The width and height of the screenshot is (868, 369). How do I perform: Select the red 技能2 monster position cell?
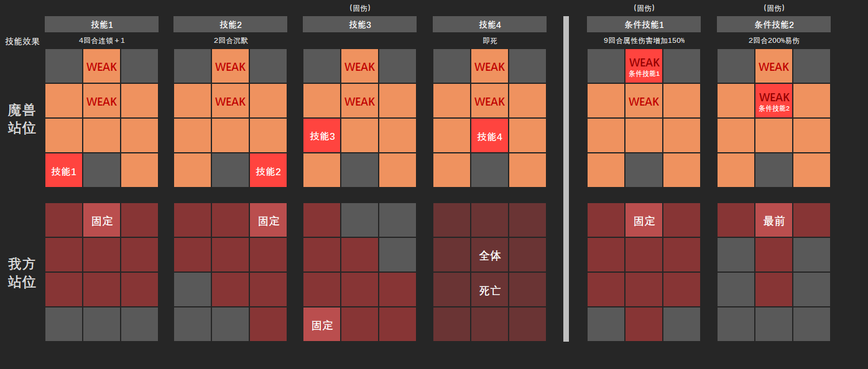click(268, 171)
